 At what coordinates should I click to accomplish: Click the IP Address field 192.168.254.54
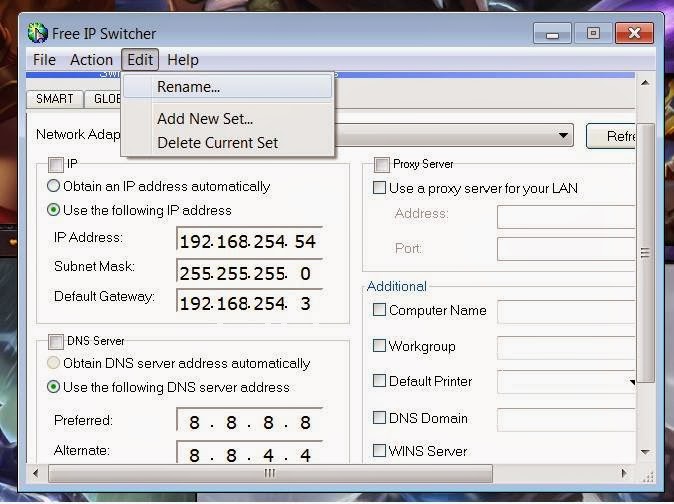point(249,239)
